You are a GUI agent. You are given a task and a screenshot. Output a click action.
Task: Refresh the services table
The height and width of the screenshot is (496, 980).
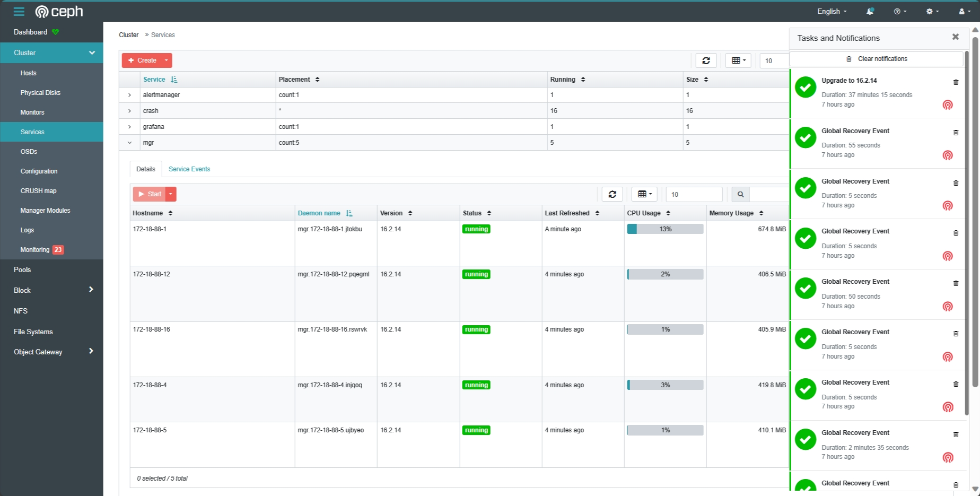coord(706,60)
